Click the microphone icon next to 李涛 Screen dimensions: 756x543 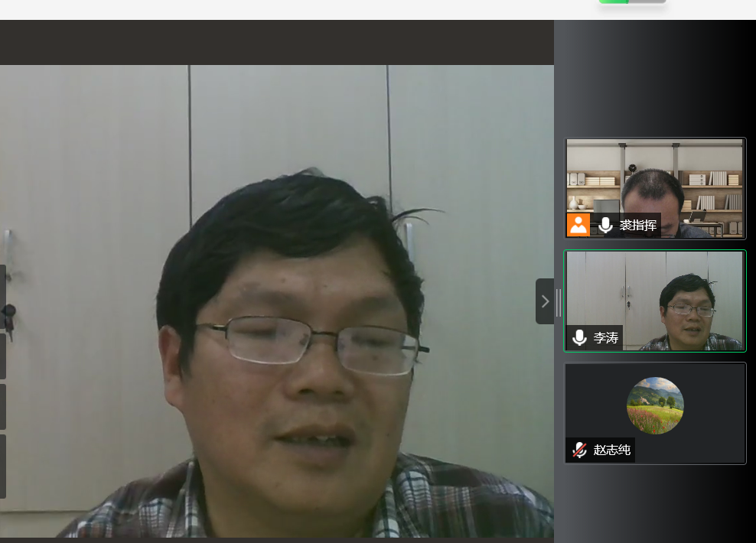579,338
